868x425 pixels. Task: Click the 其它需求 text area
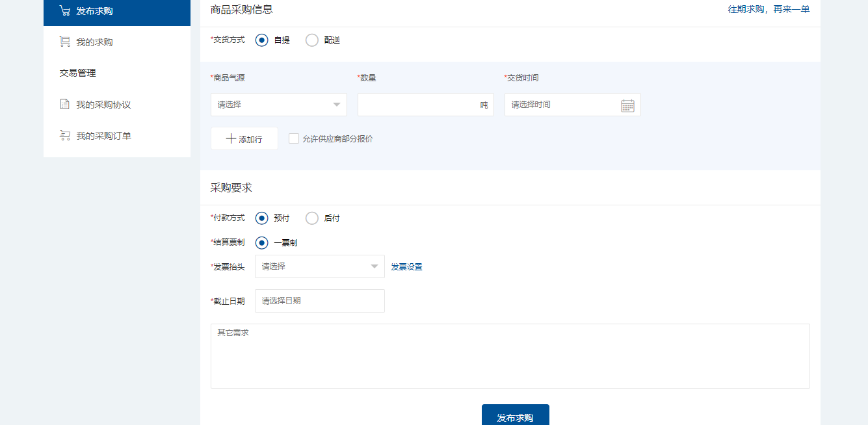pos(510,356)
